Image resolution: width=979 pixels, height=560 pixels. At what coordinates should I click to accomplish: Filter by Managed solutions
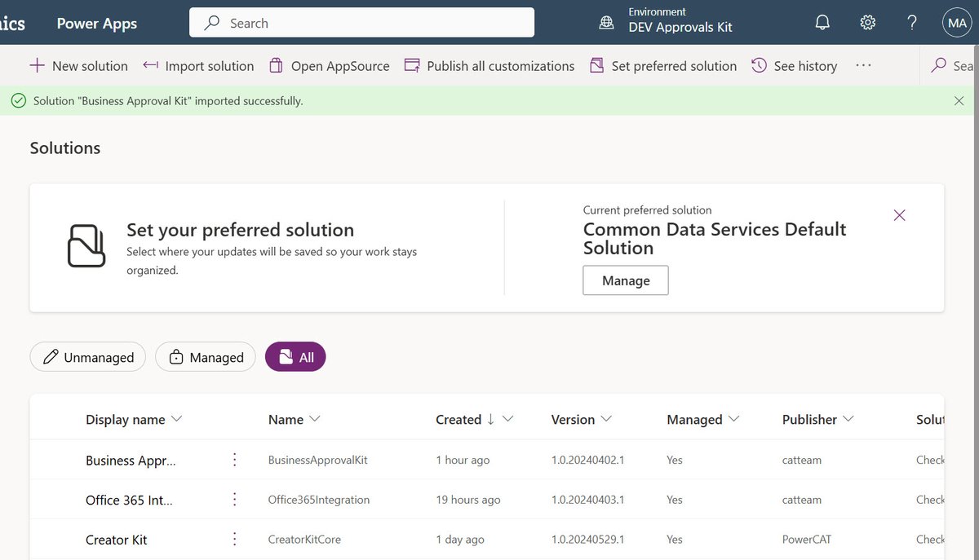coord(206,357)
